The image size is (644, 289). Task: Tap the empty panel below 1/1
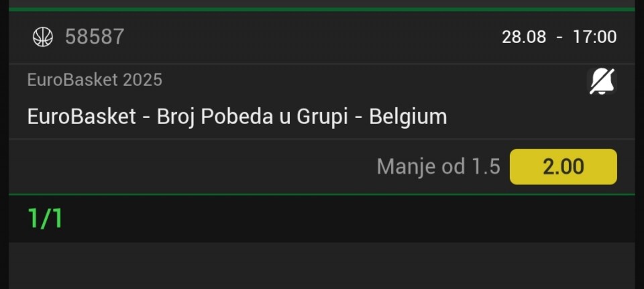(322, 266)
